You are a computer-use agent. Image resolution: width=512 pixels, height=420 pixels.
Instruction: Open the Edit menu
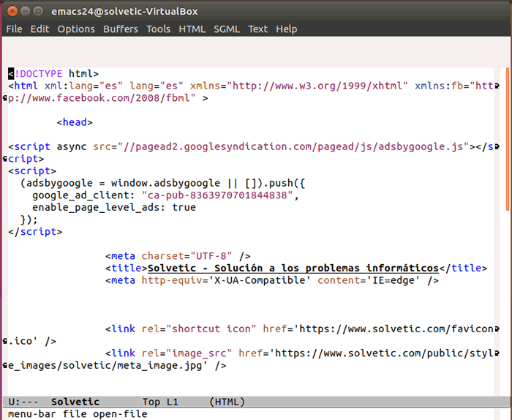(39, 29)
